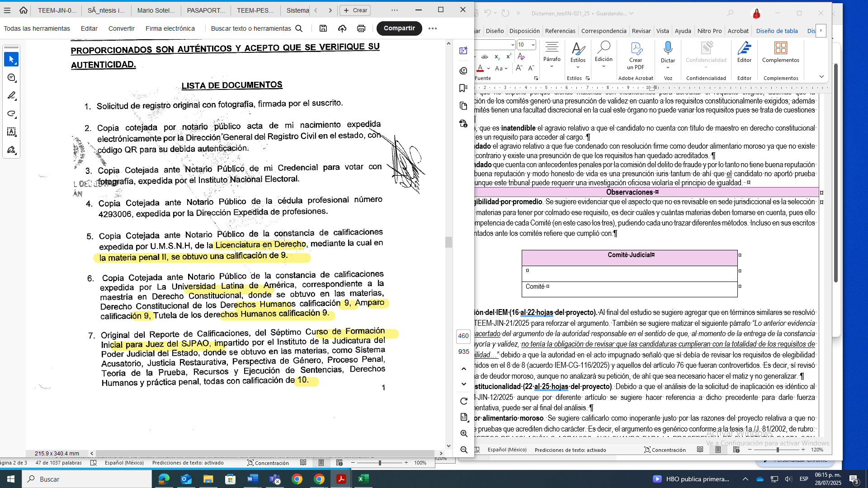868x488 pixels.
Task: Switch to print layout view in right Word window
Action: point(718,450)
